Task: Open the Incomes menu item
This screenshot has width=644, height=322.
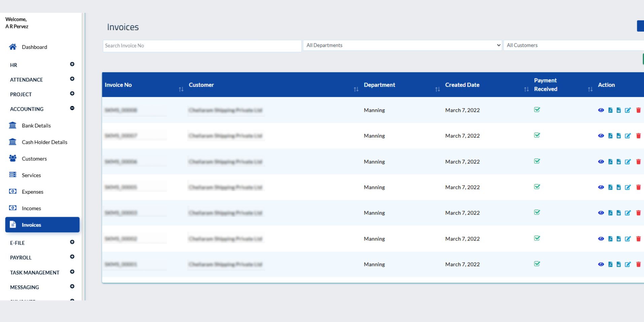Action: pyautogui.click(x=31, y=208)
